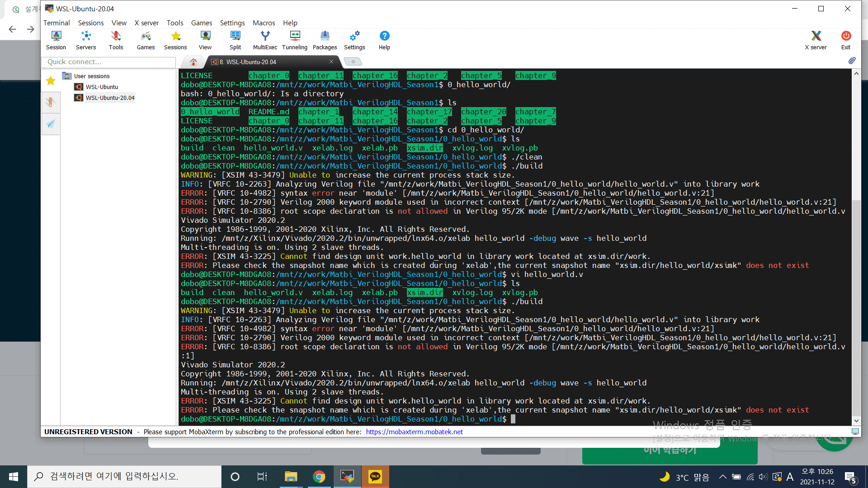Click the new tab button
This screenshot has width=868, height=488.
point(353,61)
